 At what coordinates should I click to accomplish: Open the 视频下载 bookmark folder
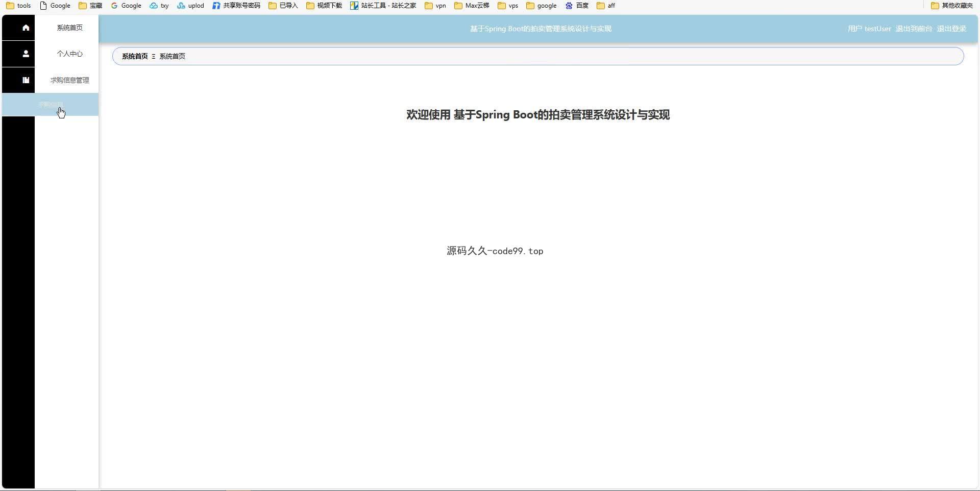(x=324, y=6)
